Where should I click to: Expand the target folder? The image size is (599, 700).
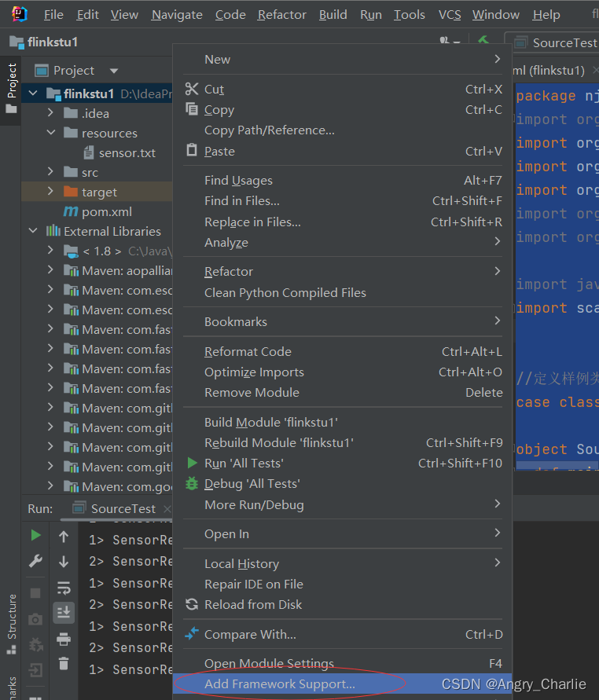(50, 191)
